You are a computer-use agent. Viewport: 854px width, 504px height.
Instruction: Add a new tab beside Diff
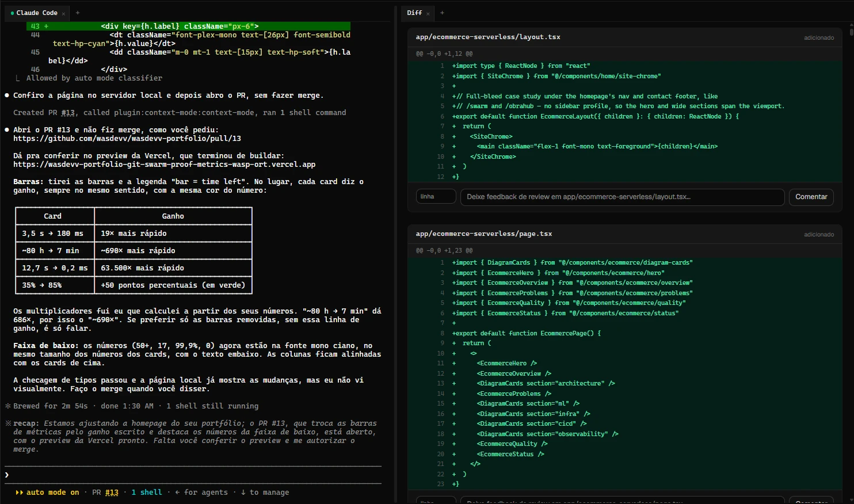442,13
